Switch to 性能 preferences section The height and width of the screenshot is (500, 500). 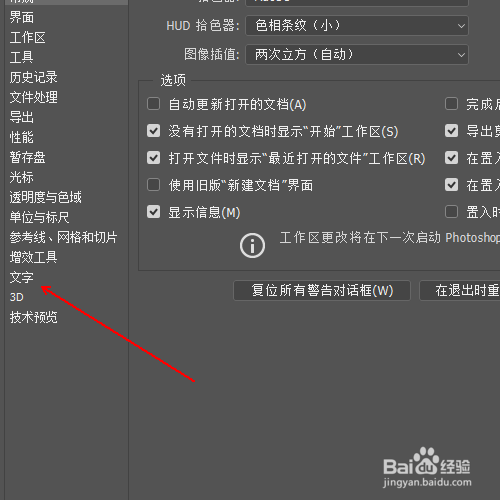[x=22, y=137]
